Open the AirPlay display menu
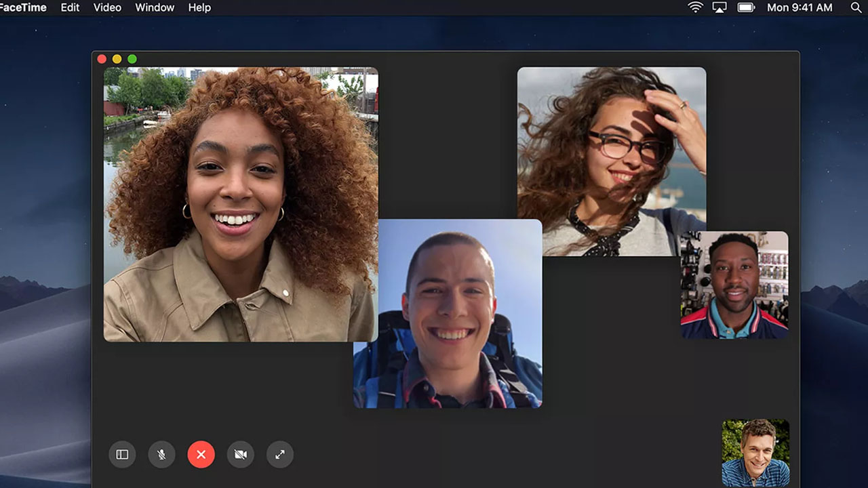 pyautogui.click(x=719, y=7)
